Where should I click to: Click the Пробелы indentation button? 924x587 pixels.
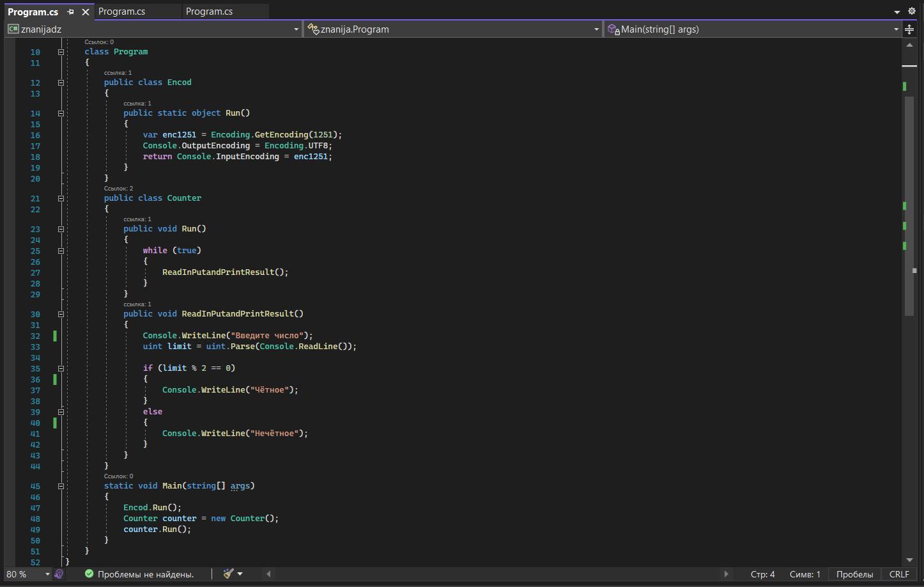click(x=854, y=574)
